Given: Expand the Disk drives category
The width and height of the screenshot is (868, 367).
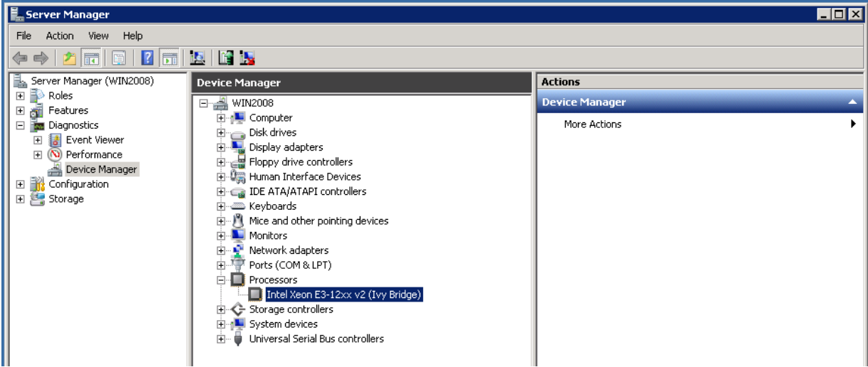Looking at the screenshot, I should (222, 133).
